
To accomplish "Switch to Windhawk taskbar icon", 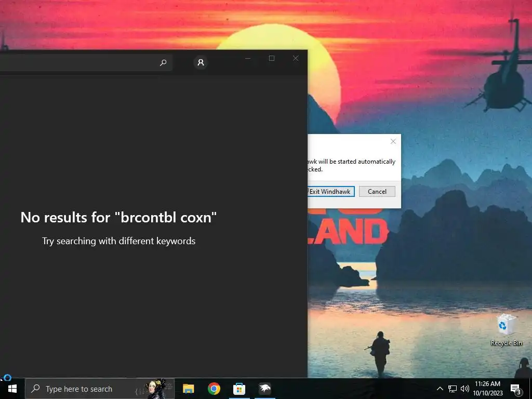I will [264, 389].
